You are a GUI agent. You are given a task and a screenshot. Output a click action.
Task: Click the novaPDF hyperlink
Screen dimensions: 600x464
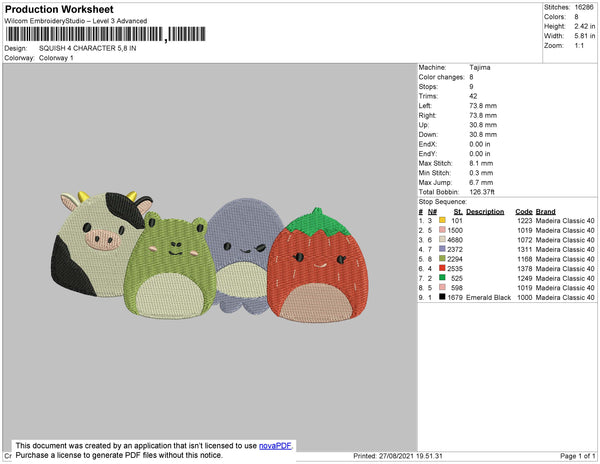pyautogui.click(x=275, y=446)
